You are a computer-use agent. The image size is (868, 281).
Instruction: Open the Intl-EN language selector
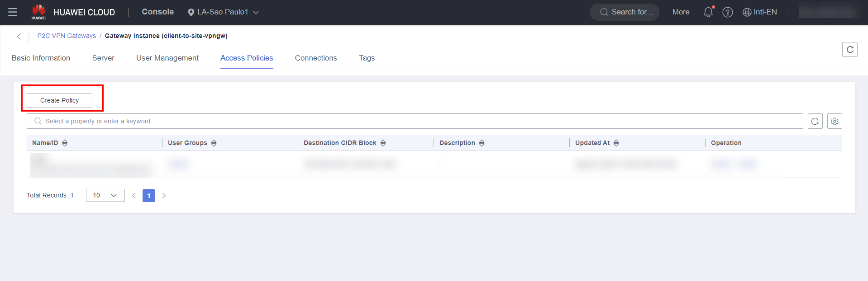point(760,12)
